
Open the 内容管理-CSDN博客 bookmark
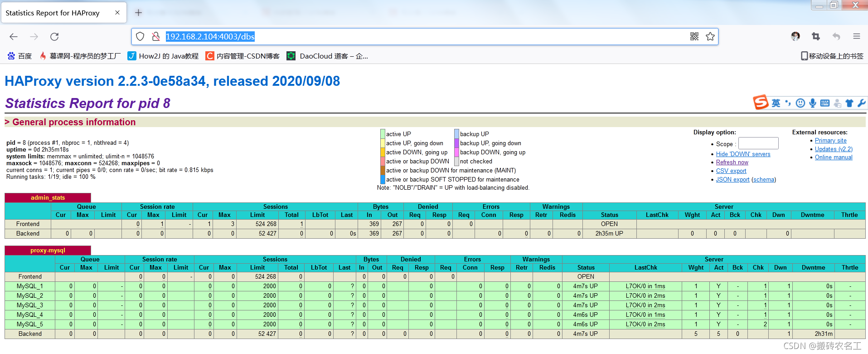243,56
